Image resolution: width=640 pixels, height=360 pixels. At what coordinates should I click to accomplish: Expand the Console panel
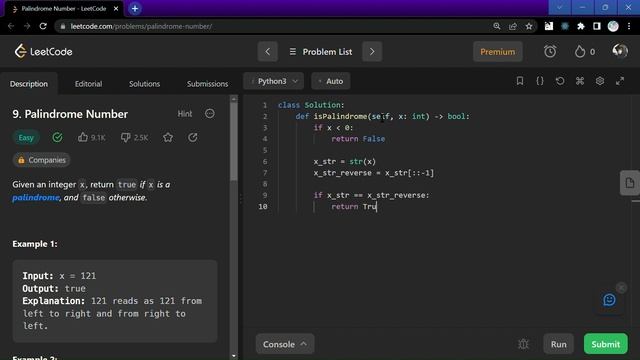coord(285,344)
